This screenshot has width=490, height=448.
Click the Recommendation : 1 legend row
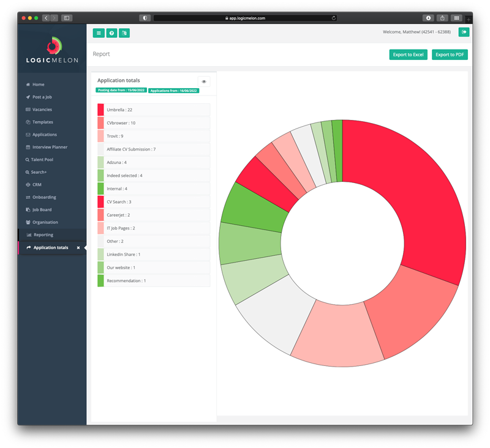[x=154, y=281]
